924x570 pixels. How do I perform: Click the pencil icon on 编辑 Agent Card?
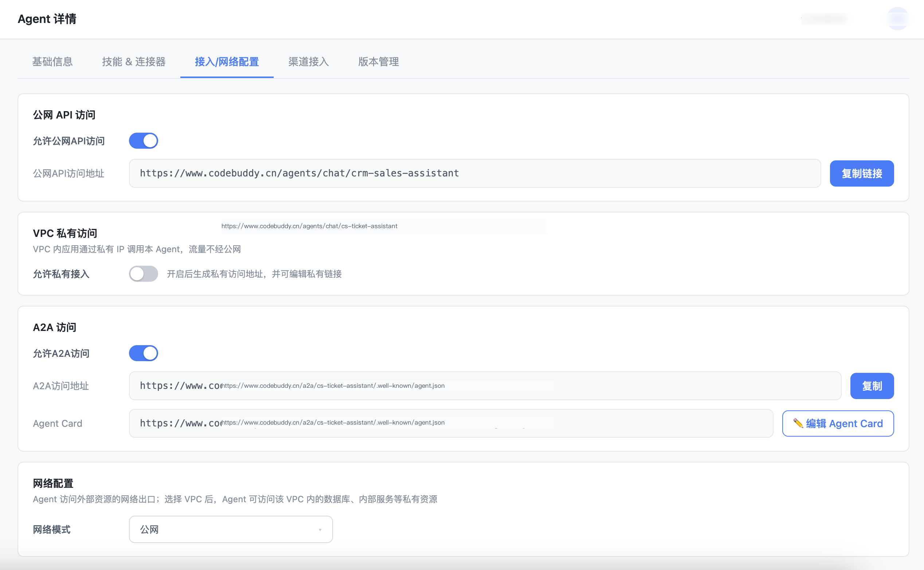pos(798,423)
